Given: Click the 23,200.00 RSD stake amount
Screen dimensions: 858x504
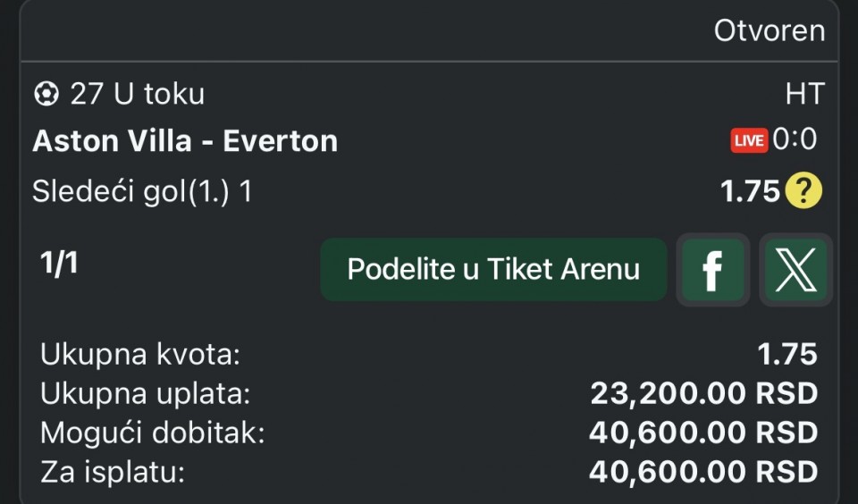Looking at the screenshot, I should tap(703, 393).
